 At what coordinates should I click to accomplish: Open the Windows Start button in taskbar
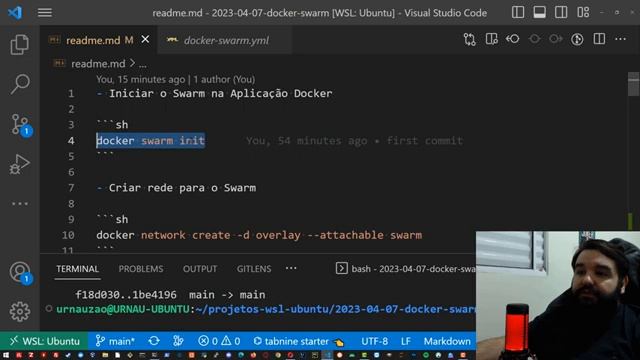[6, 356]
